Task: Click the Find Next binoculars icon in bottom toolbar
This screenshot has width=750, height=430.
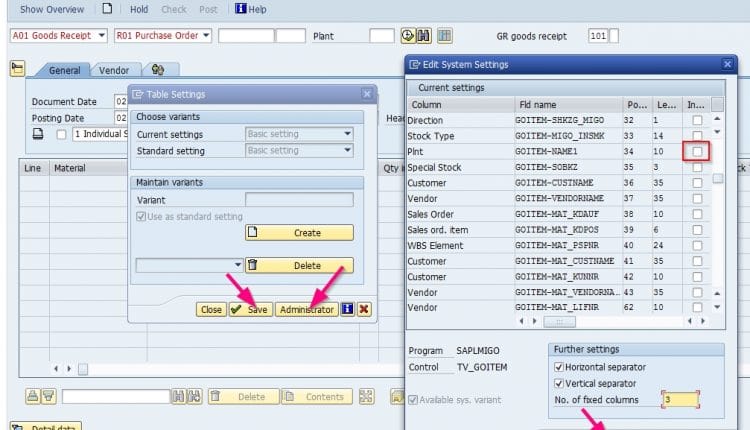Action: [x=194, y=397]
